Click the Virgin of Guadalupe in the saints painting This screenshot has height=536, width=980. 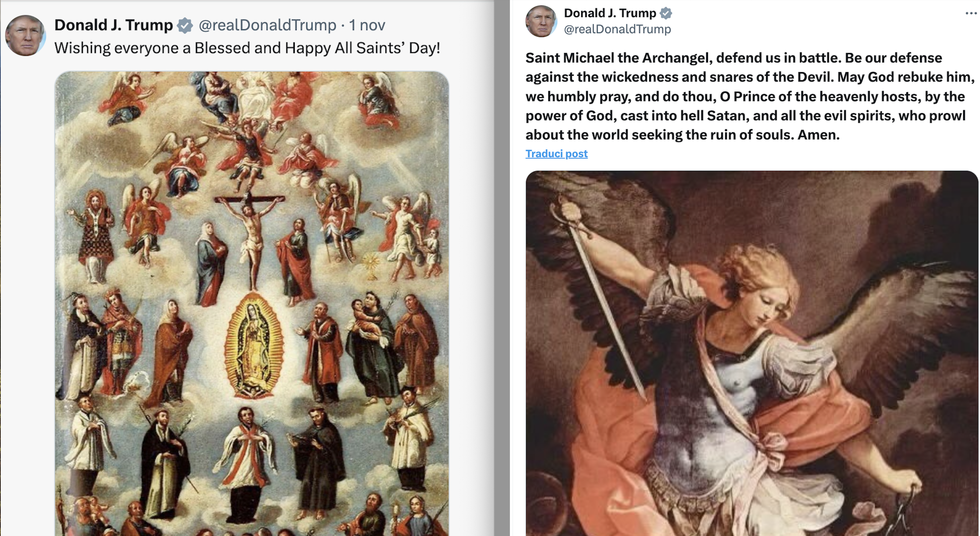[253, 347]
